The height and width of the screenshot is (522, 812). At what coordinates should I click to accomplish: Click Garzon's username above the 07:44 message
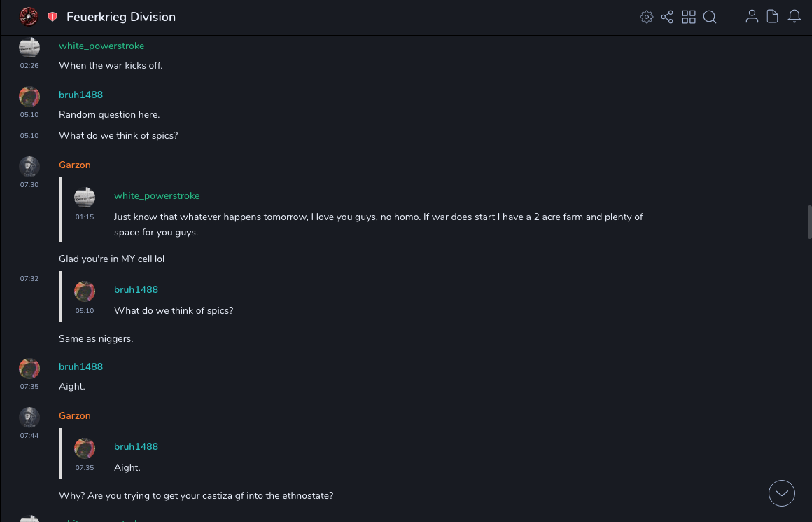(x=75, y=416)
